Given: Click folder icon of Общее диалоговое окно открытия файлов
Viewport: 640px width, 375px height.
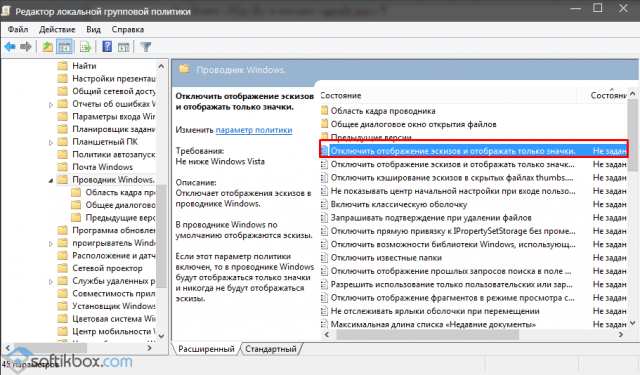Looking at the screenshot, I should [324, 124].
